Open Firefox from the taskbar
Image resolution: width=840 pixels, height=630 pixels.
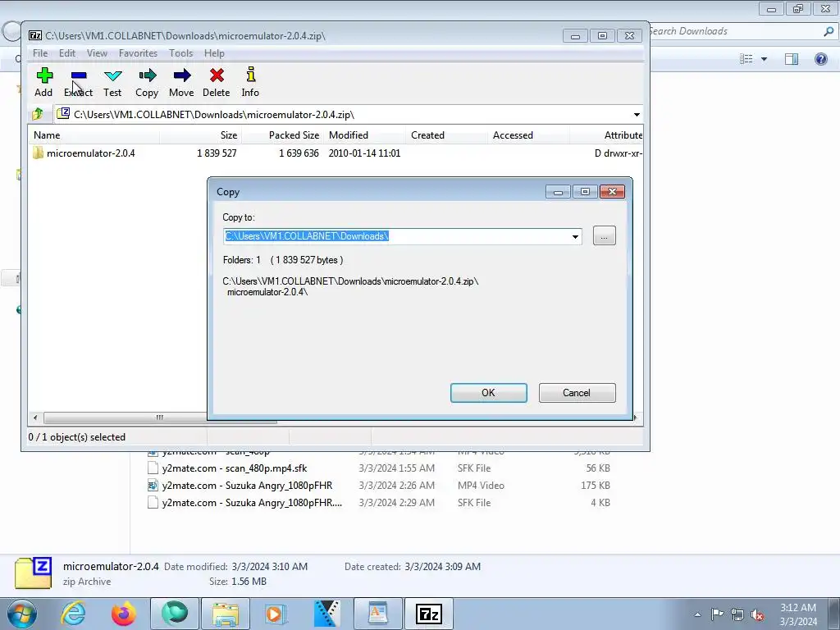(123, 614)
